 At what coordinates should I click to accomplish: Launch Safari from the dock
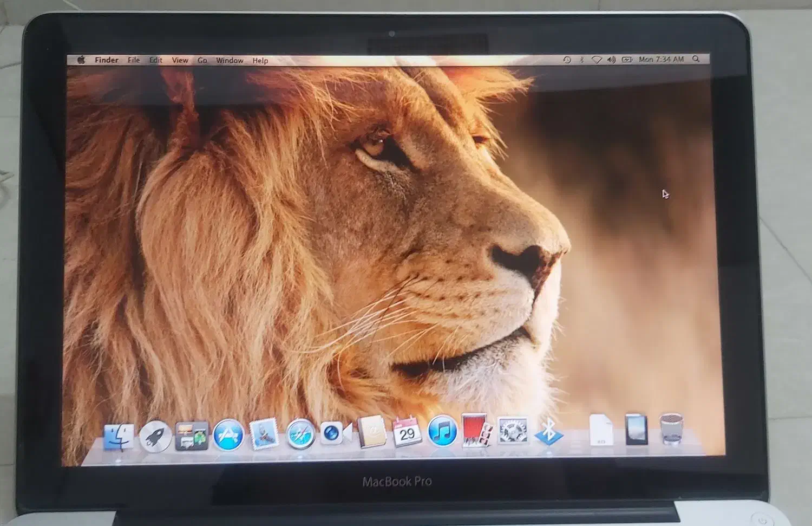coord(300,434)
